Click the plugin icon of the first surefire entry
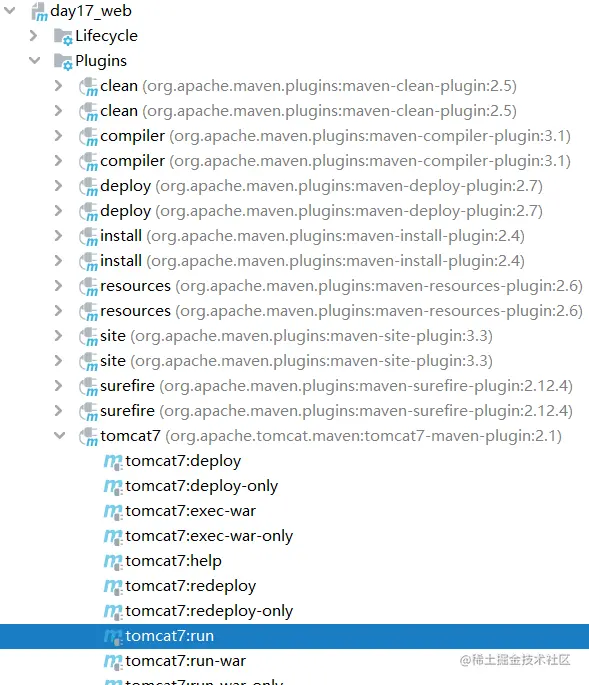Viewport: 589px width, 685px height. [x=89, y=387]
